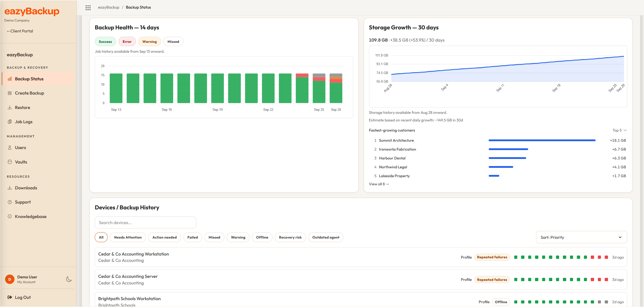
Task: Click the eazyBackup logo
Action: (x=32, y=11)
